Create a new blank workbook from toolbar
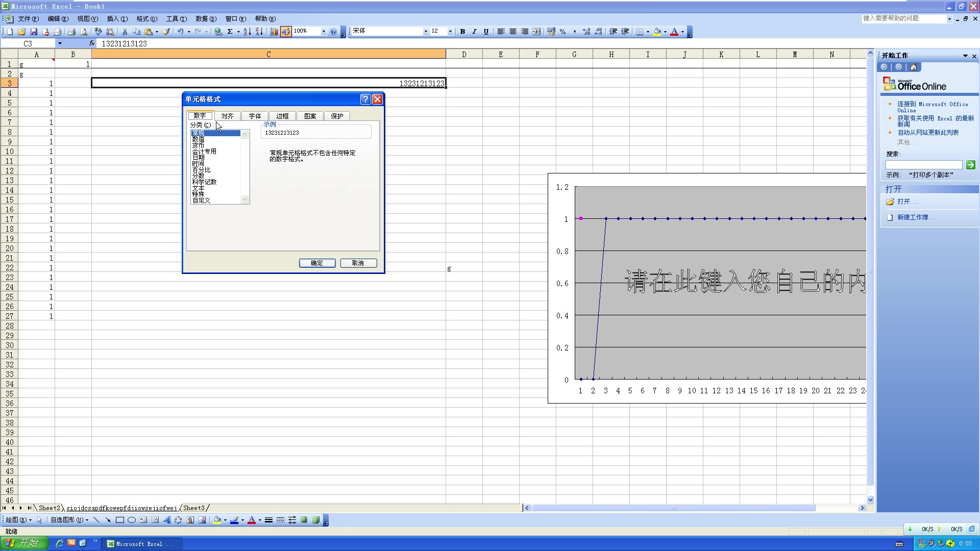 pos(10,32)
